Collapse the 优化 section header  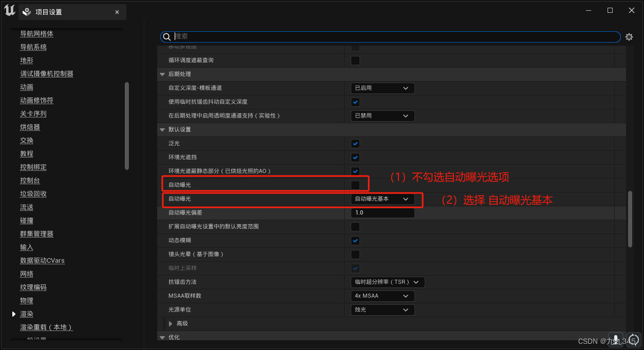coord(162,338)
